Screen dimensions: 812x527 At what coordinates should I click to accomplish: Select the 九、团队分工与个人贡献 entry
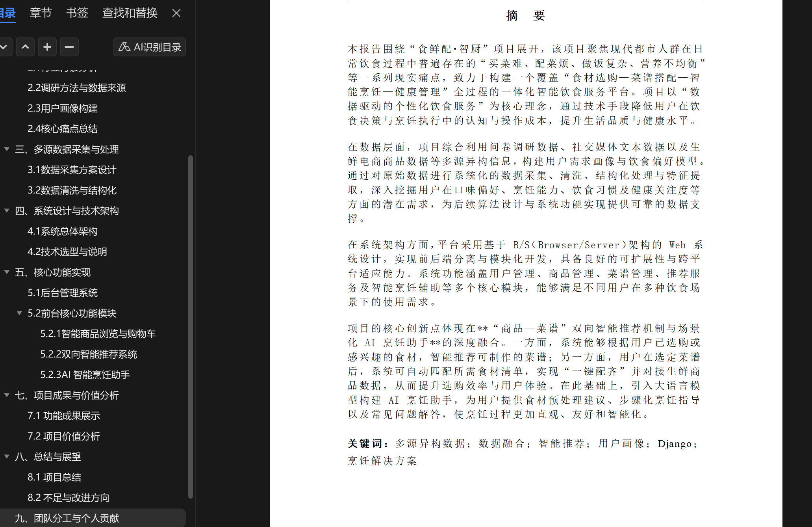(x=67, y=518)
